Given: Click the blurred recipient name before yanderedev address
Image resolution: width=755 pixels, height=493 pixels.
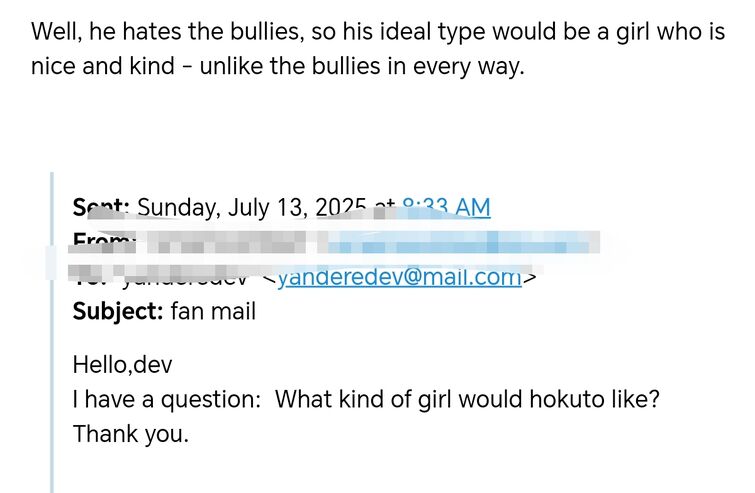Looking at the screenshot, I should click(183, 277).
